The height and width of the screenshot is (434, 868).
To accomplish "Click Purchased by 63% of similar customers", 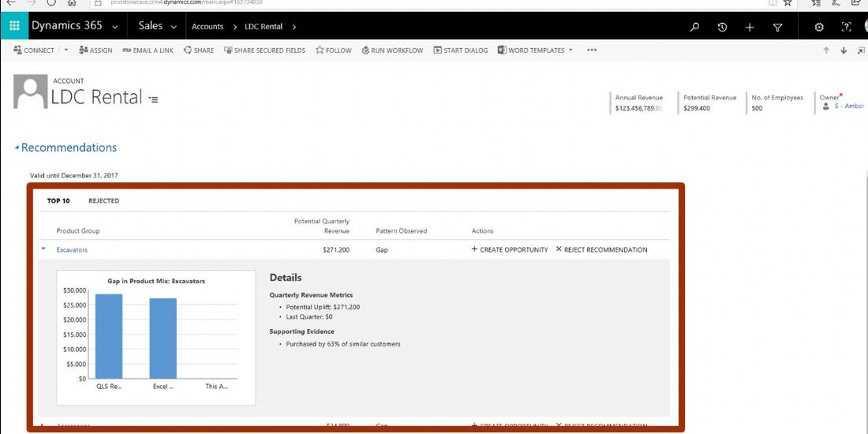I will 342,344.
